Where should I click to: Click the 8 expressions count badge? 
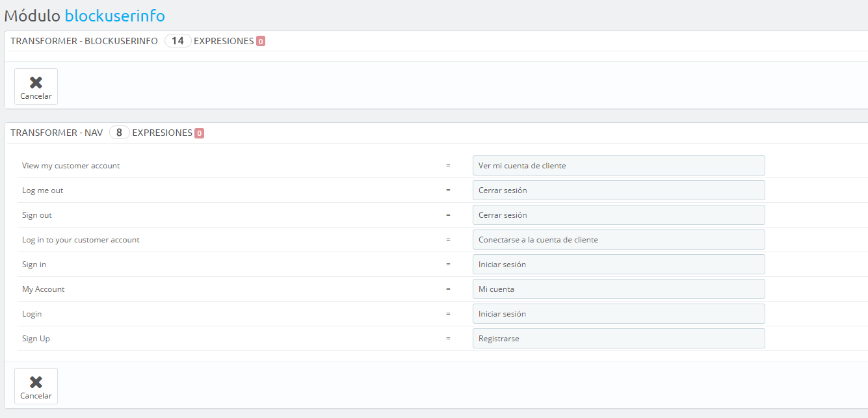[119, 133]
